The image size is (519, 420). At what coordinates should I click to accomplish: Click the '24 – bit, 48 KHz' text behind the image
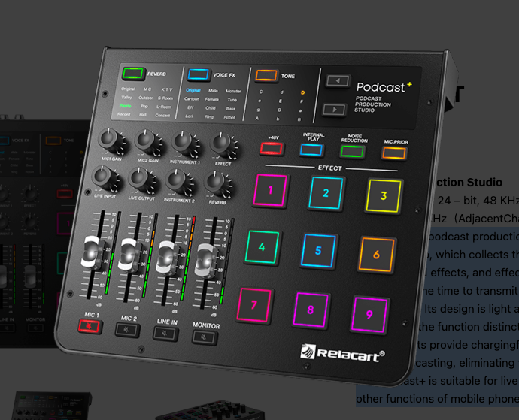(478, 201)
